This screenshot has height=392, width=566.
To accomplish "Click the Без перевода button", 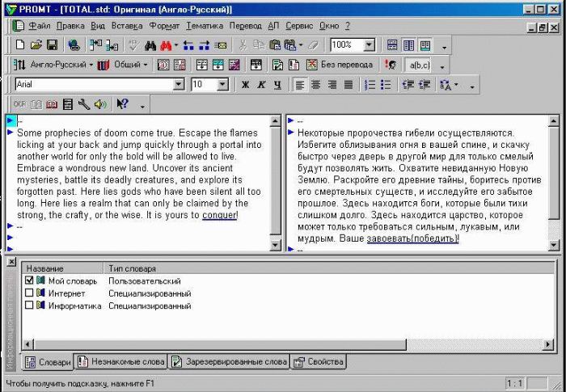I will coord(340,65).
